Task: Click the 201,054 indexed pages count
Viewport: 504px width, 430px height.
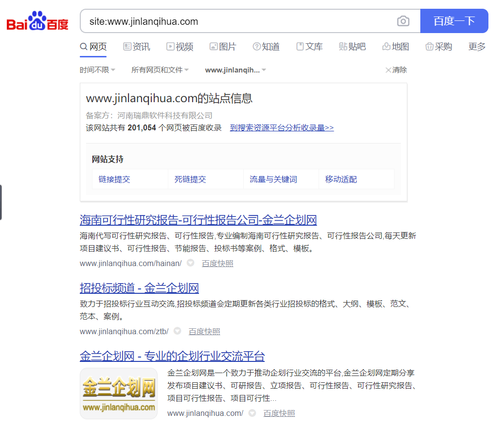Action: pos(142,127)
